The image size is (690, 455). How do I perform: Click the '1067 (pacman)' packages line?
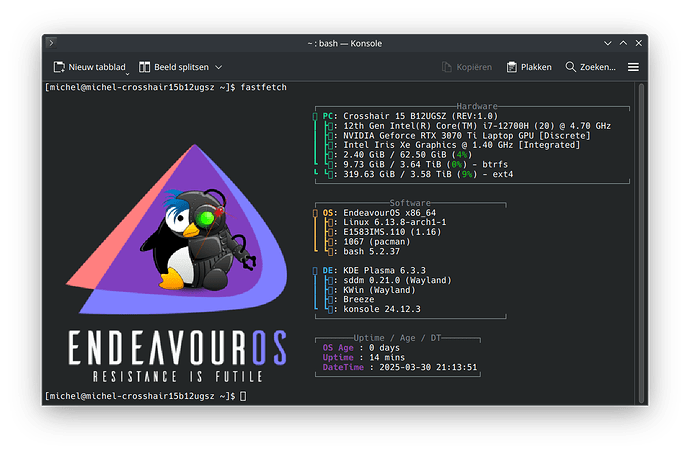tap(377, 242)
